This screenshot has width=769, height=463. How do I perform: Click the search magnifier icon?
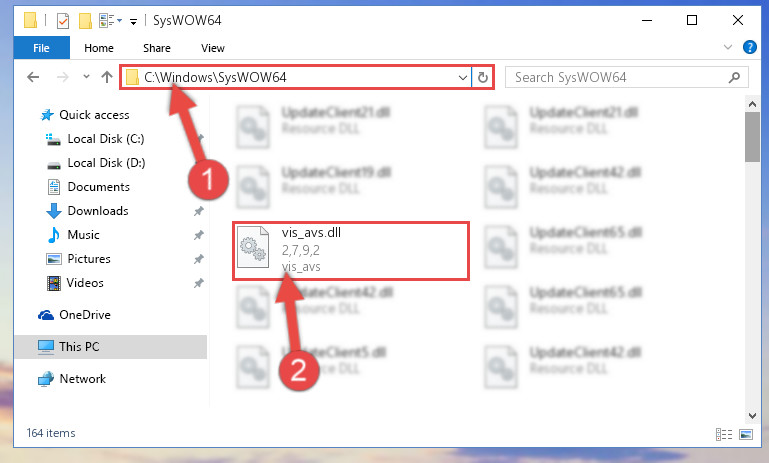pyautogui.click(x=734, y=77)
